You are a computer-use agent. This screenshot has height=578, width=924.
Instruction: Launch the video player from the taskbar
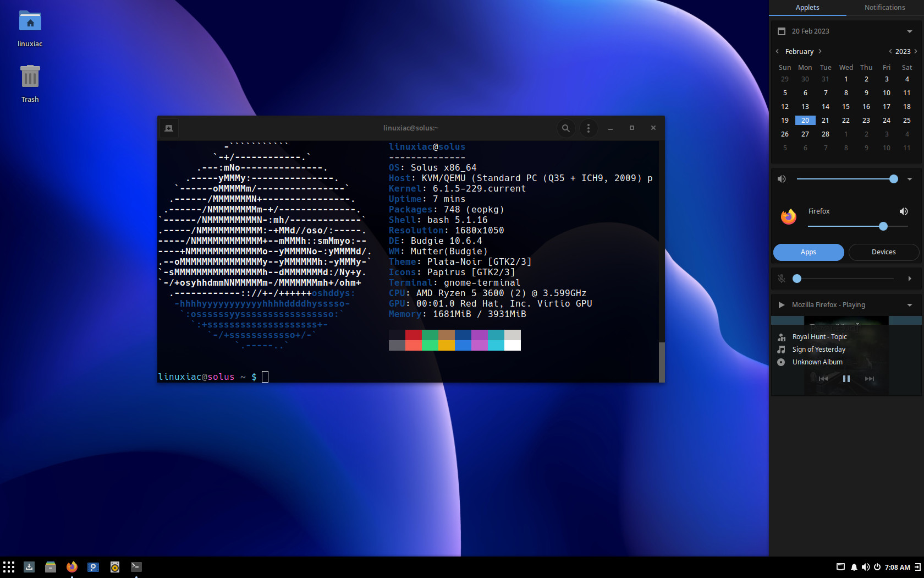tap(94, 566)
